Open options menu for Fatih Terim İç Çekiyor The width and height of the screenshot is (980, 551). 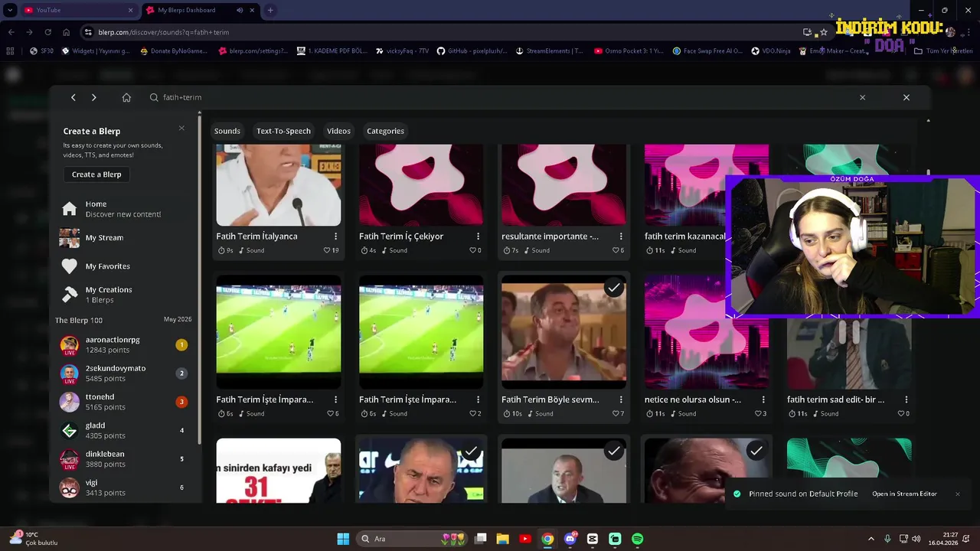click(x=478, y=236)
